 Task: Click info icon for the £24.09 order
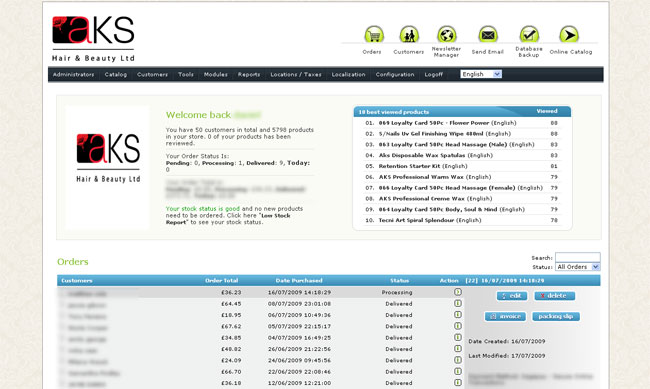(x=458, y=360)
